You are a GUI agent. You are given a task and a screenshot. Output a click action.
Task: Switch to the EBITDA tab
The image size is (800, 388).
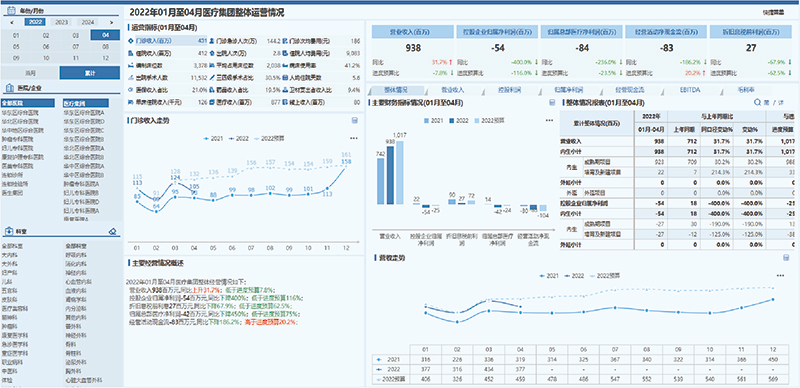(x=690, y=90)
